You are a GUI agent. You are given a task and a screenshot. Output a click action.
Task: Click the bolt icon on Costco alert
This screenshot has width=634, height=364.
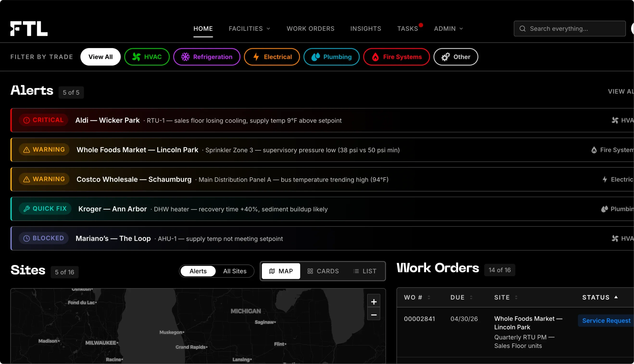pos(605,179)
